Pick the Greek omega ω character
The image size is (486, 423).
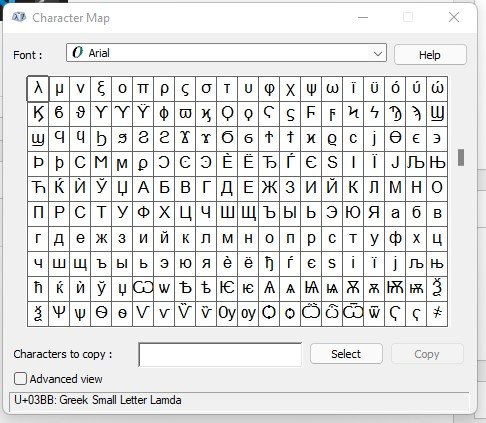332,89
